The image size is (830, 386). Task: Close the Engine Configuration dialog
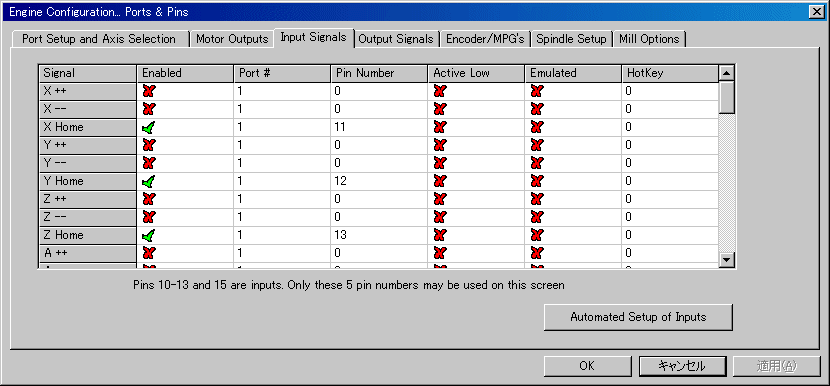tap(816, 11)
